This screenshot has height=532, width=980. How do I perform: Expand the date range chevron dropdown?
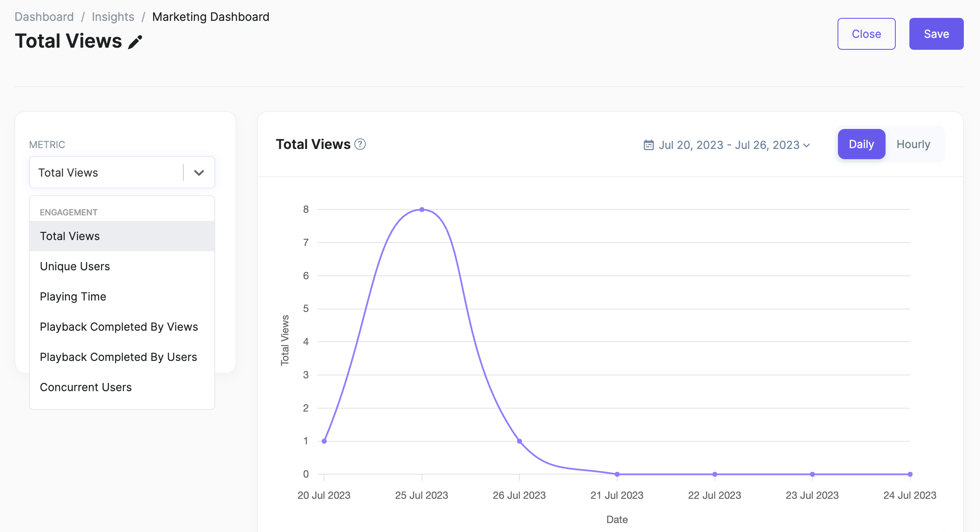click(806, 146)
